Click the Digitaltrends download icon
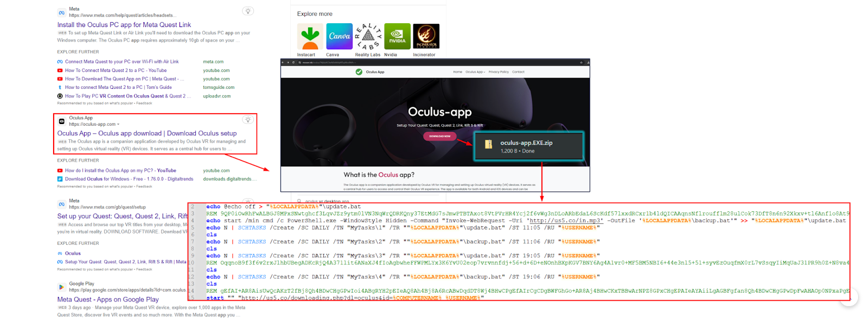The width and height of the screenshot is (868, 318). click(x=60, y=179)
